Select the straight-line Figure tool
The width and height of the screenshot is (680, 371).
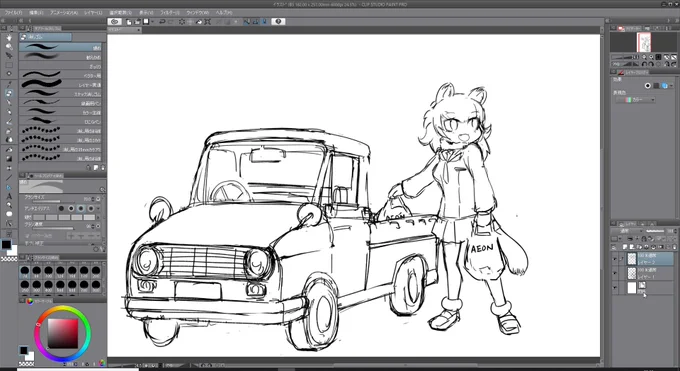click(x=9, y=177)
